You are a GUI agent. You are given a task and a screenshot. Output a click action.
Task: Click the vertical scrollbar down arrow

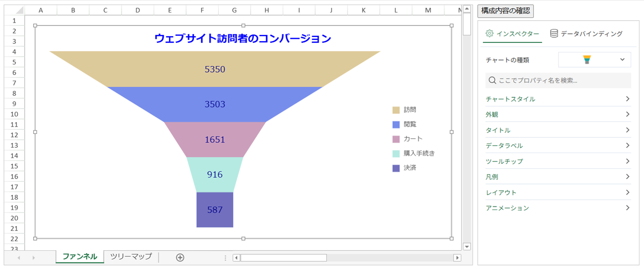(467, 246)
